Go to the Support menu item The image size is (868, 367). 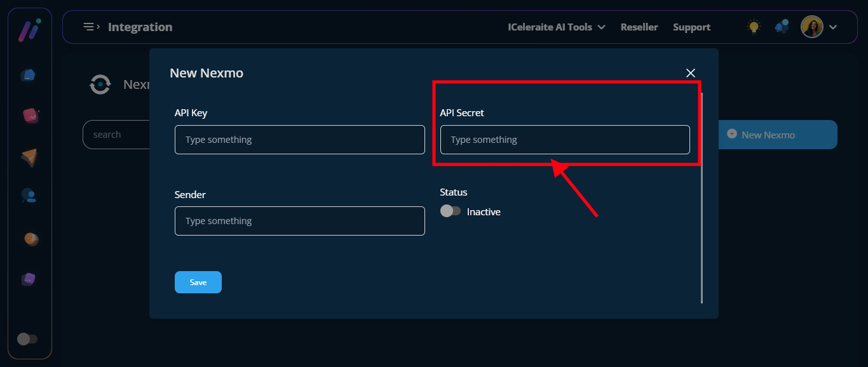click(691, 27)
